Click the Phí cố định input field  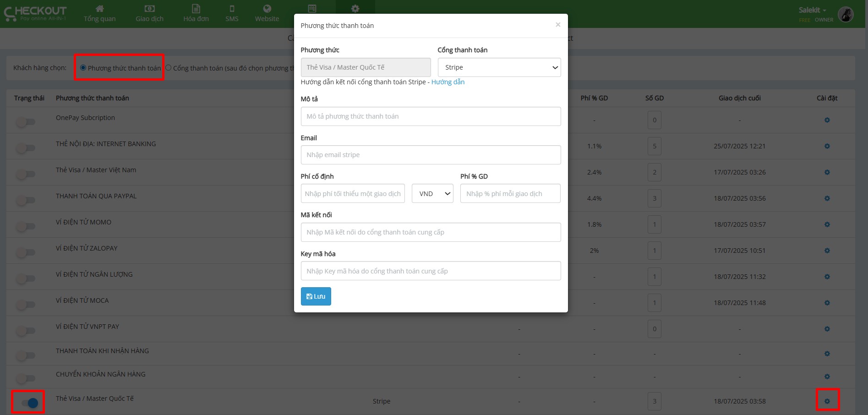353,193
